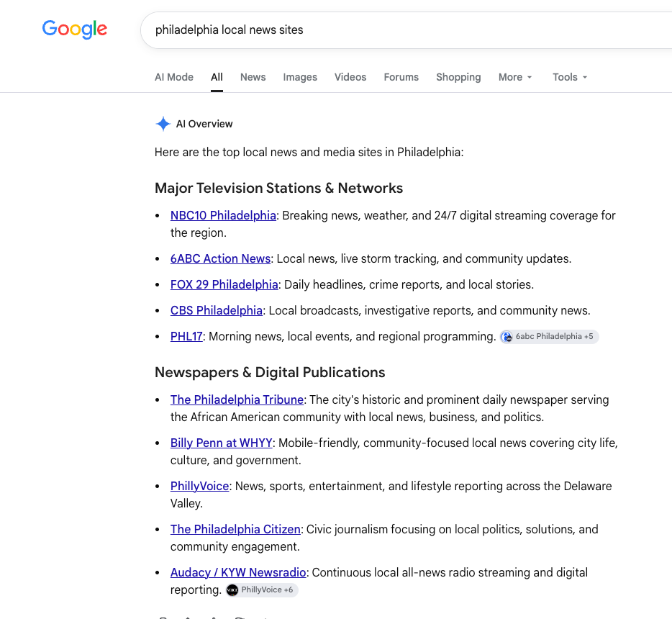Image resolution: width=672 pixels, height=619 pixels.
Task: Click the Major Television Stations & Networks heading
Action: 278,188
